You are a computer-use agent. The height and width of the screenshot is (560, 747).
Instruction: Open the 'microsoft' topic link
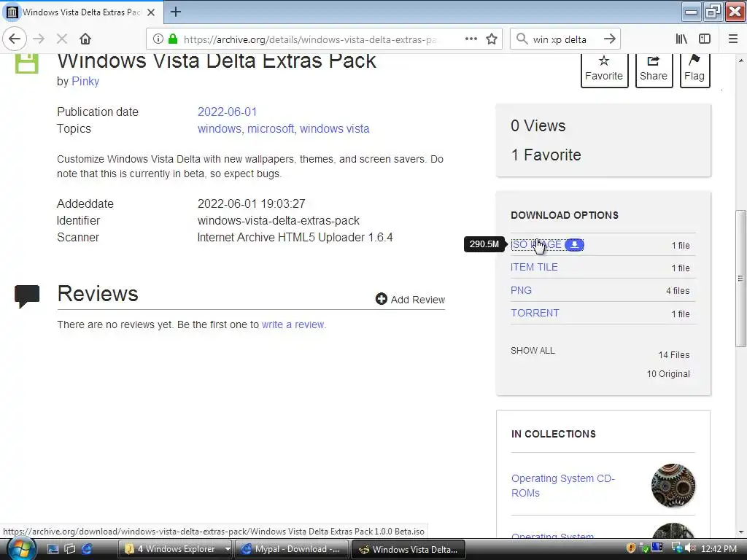click(271, 128)
